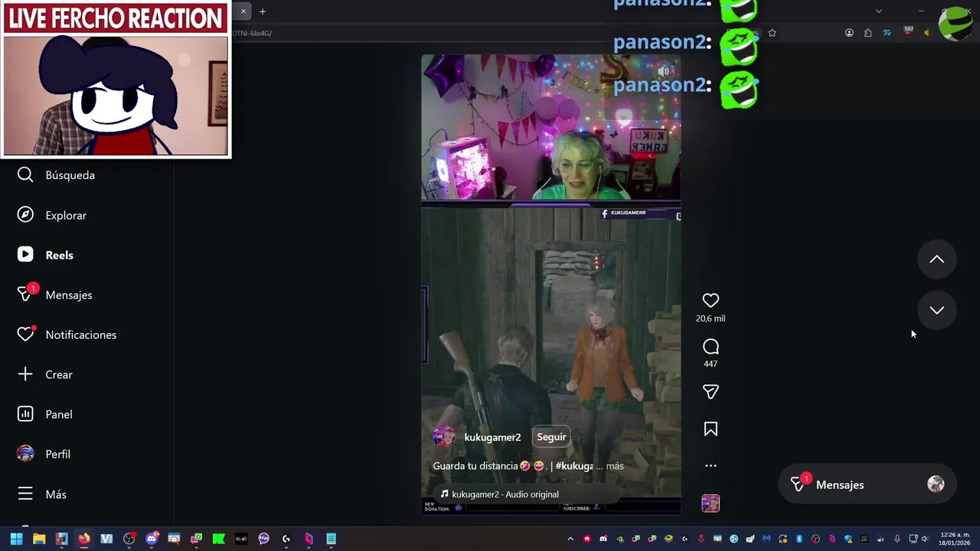
Task: Click kukugamer2 avatar on reel
Action: point(444,437)
